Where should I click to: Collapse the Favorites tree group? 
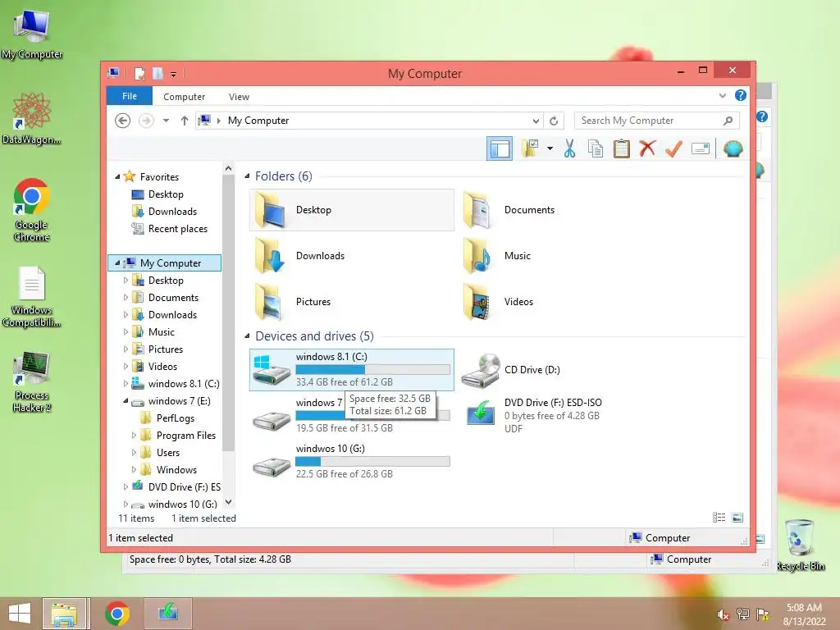tap(117, 177)
